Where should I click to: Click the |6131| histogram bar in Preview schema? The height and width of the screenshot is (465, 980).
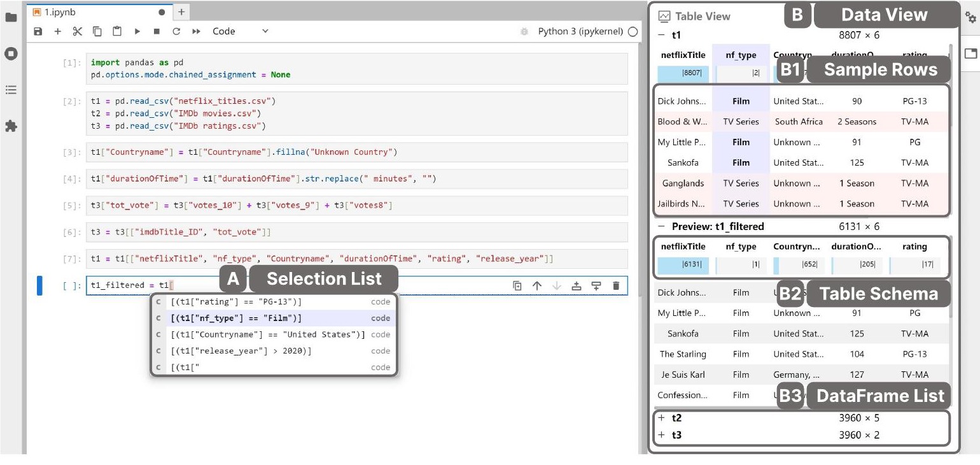[682, 266]
